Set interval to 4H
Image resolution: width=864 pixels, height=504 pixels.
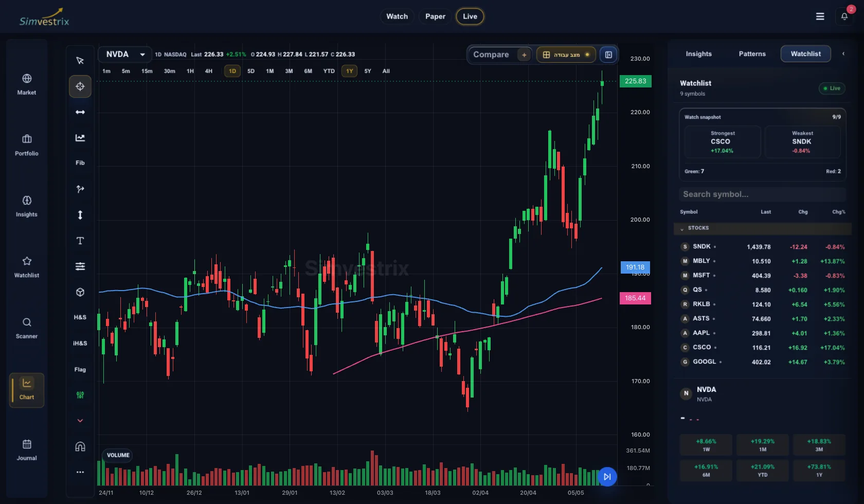click(x=209, y=71)
